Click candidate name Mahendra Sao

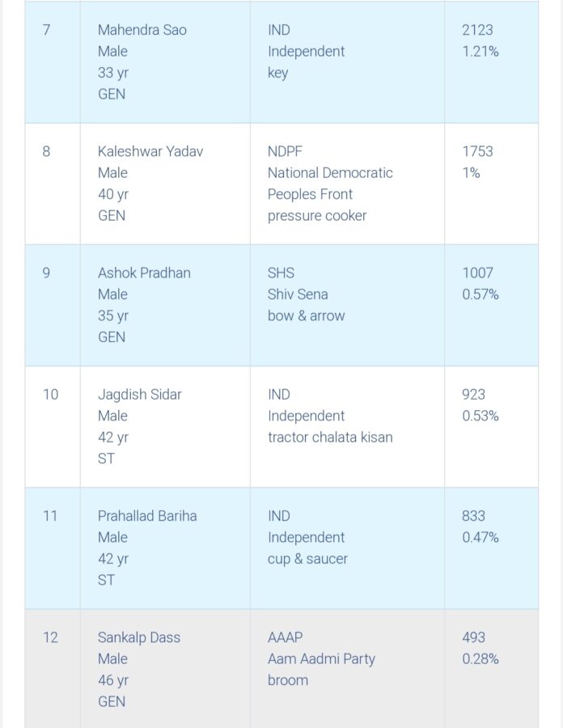pos(142,30)
